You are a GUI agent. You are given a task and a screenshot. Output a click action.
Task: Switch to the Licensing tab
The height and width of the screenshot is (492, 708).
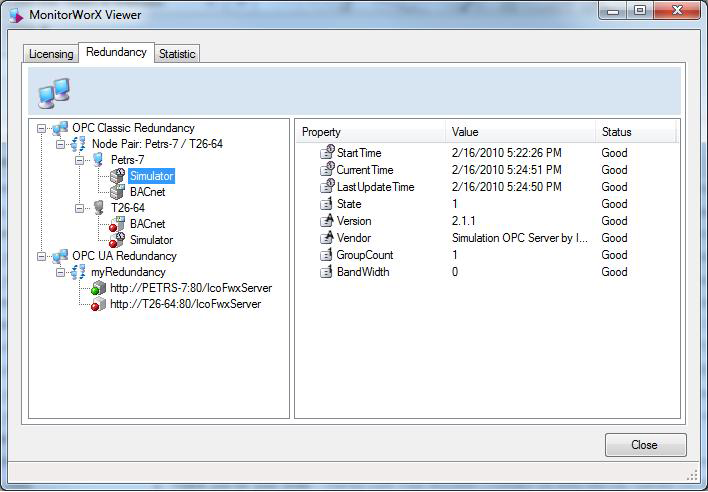pyautogui.click(x=51, y=54)
